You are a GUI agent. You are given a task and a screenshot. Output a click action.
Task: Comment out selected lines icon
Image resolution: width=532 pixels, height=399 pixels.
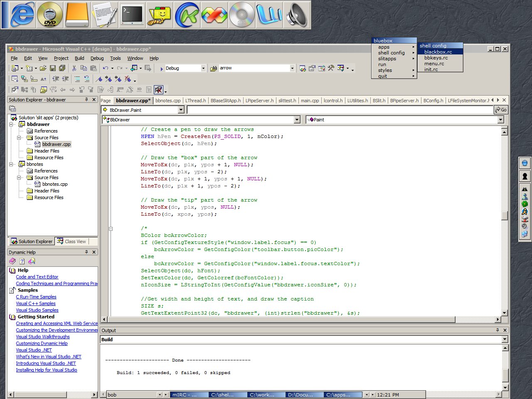point(77,79)
